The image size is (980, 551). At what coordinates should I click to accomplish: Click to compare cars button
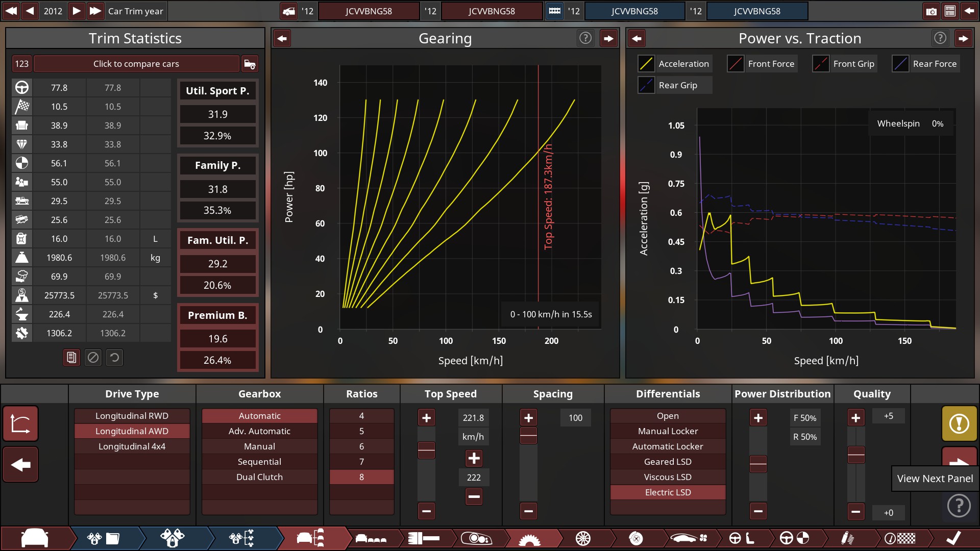136,64
